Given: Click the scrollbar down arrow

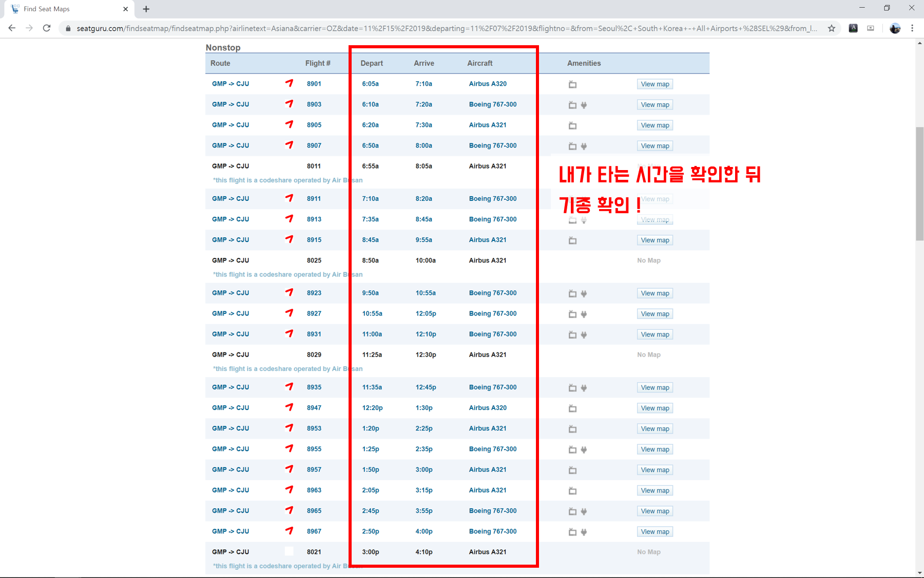Looking at the screenshot, I should [x=919, y=573].
